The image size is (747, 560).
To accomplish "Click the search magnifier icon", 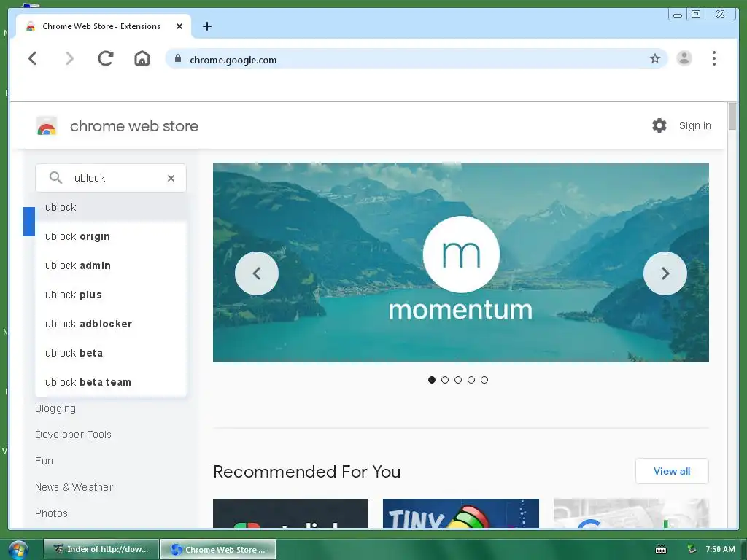I will (55, 178).
